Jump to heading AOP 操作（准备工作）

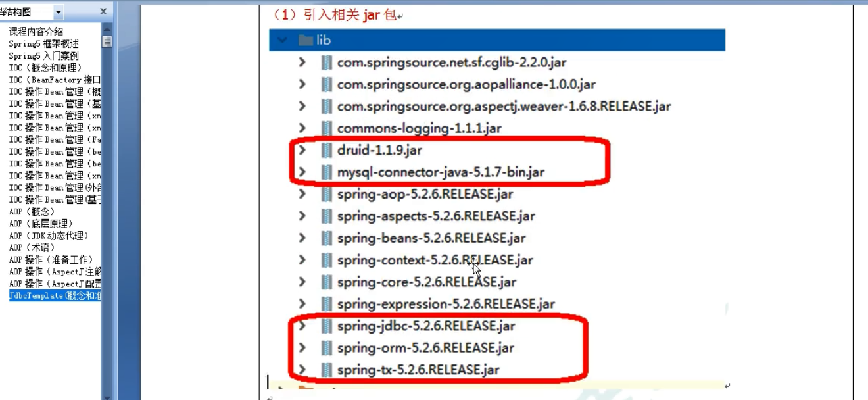[51, 259]
